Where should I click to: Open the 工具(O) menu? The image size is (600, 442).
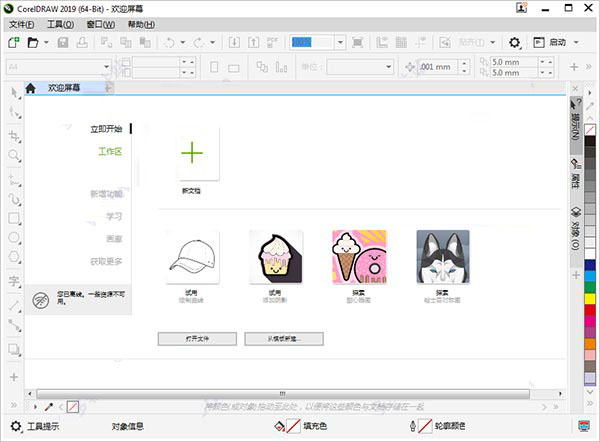[60, 23]
